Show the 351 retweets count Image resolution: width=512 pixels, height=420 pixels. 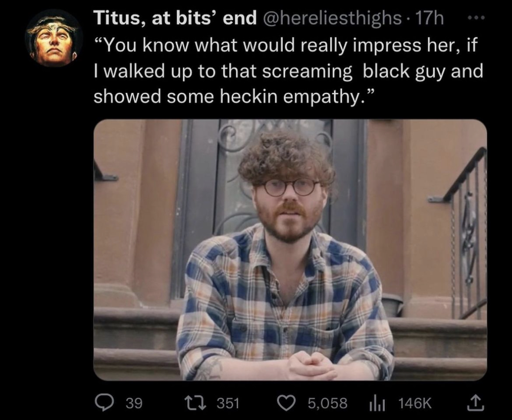[x=228, y=404]
